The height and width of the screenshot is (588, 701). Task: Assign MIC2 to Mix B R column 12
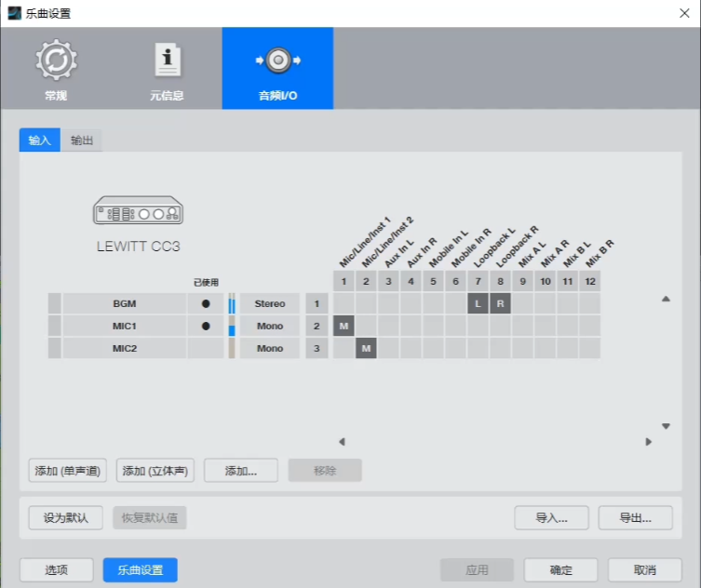590,349
